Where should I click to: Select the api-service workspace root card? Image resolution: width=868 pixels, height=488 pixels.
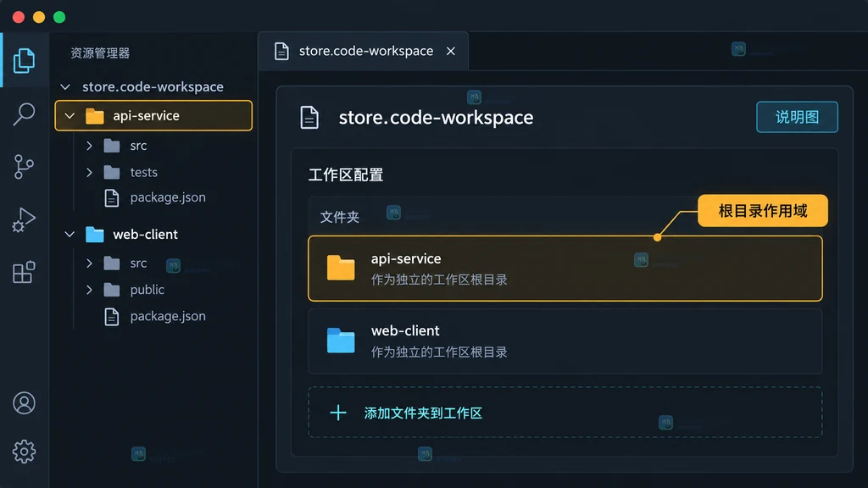point(565,269)
